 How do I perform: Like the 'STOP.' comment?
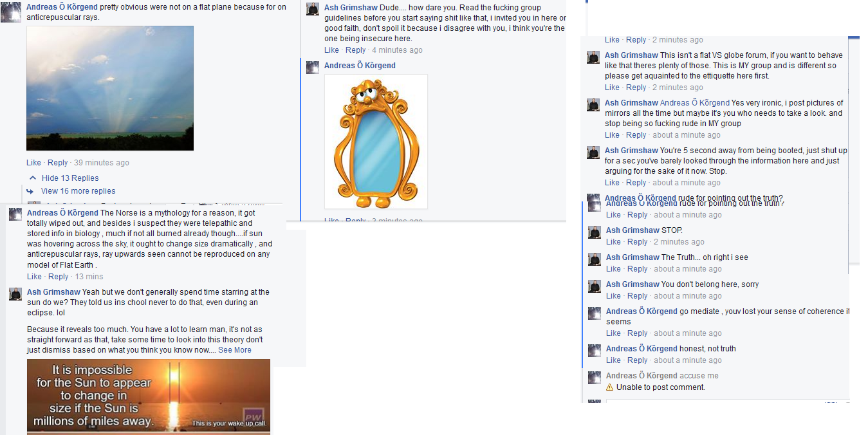click(613, 242)
